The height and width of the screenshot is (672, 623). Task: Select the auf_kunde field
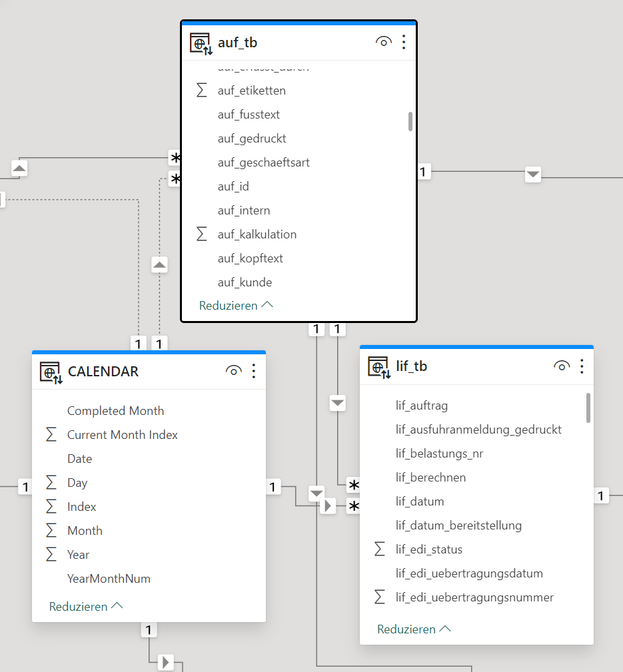pos(245,282)
